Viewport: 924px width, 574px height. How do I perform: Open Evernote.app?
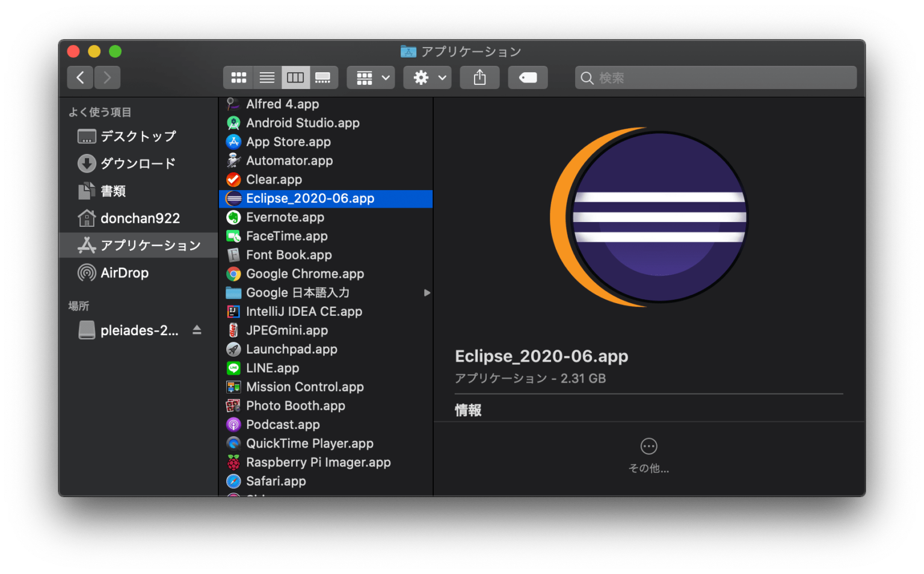pyautogui.click(x=285, y=217)
